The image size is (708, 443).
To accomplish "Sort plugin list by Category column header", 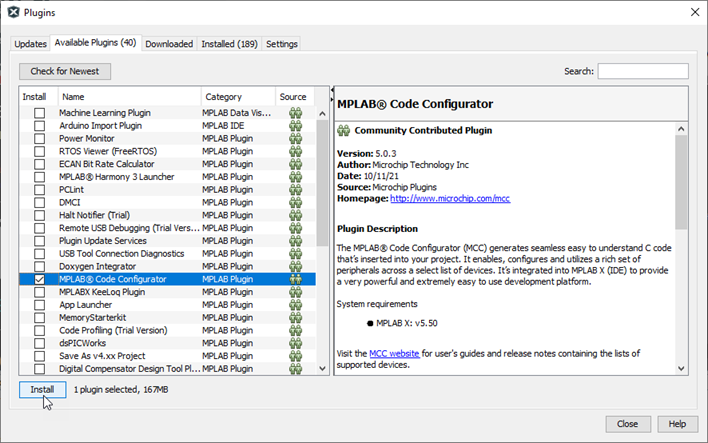I will tap(238, 97).
